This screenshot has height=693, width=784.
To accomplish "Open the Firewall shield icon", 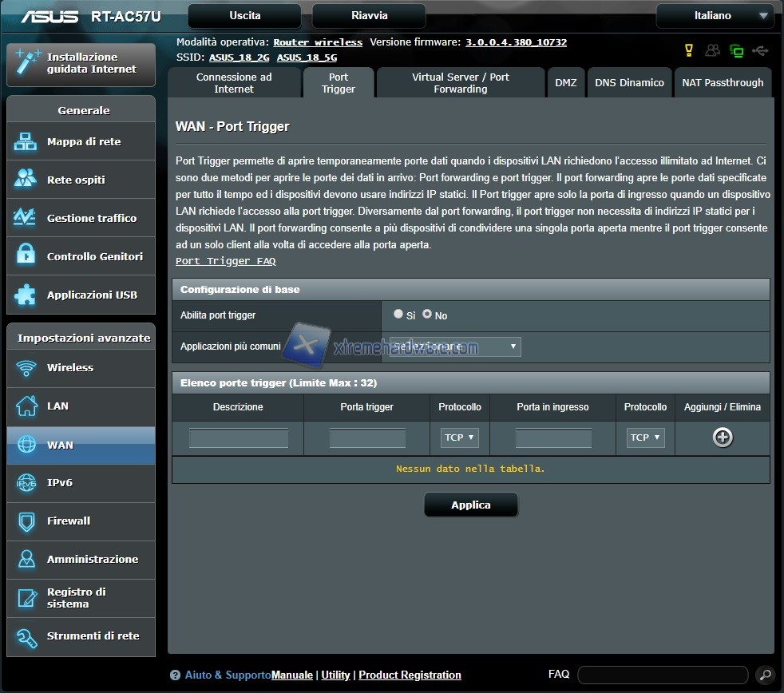I will [x=26, y=521].
